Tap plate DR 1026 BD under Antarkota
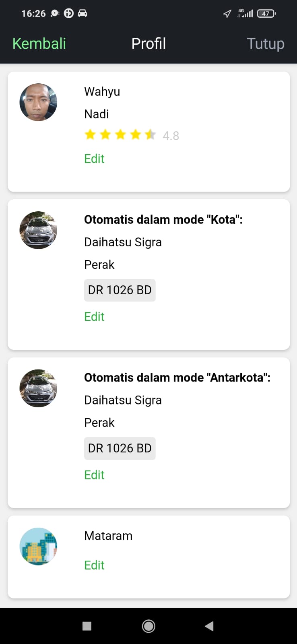This screenshot has width=297, height=644. 120,448
